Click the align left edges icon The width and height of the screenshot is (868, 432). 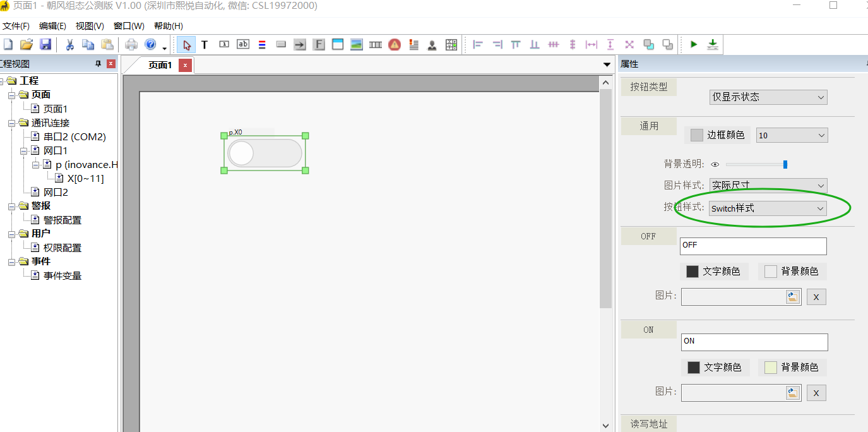(478, 44)
